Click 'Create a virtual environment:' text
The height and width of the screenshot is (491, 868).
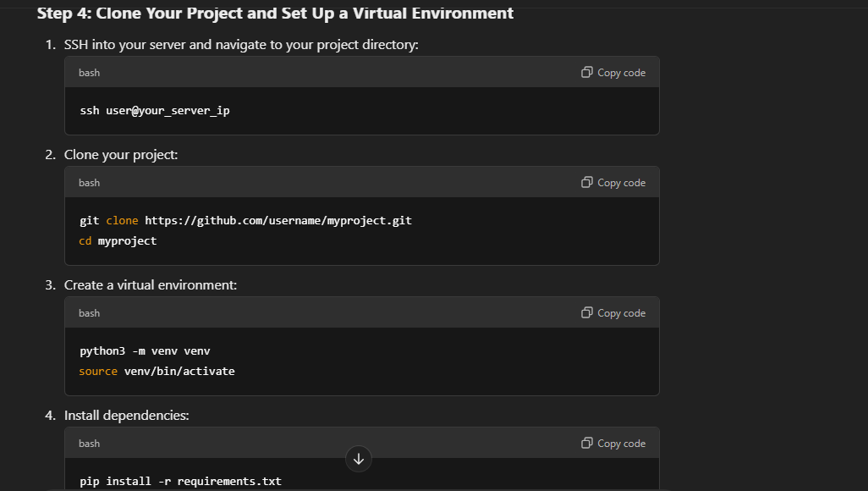point(151,284)
